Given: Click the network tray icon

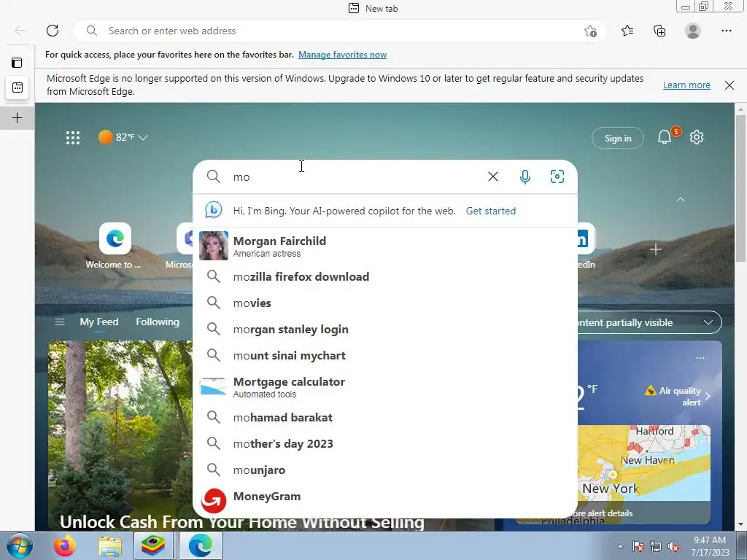Looking at the screenshot, I should 656,547.
